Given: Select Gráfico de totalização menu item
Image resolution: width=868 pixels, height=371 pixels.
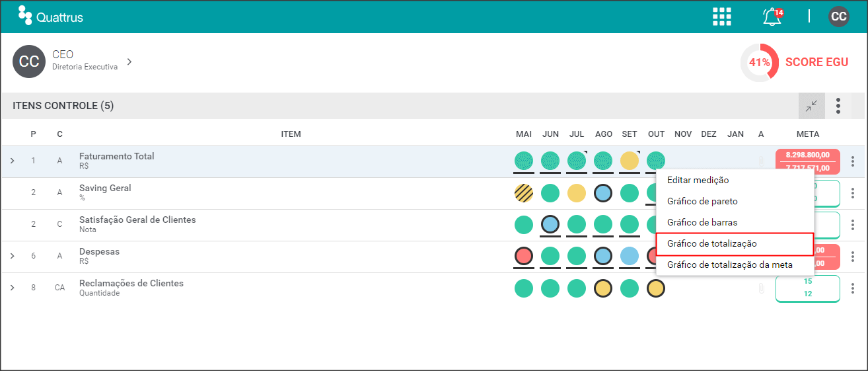Looking at the screenshot, I should (x=735, y=243).
